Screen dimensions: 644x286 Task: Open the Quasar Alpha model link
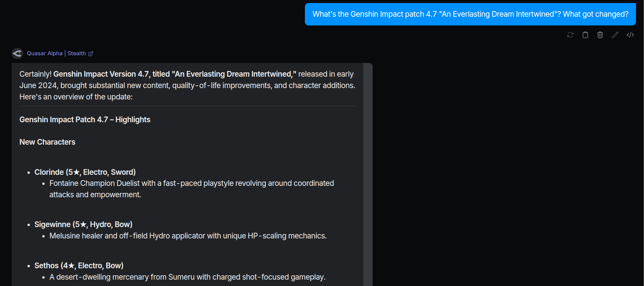(45, 53)
